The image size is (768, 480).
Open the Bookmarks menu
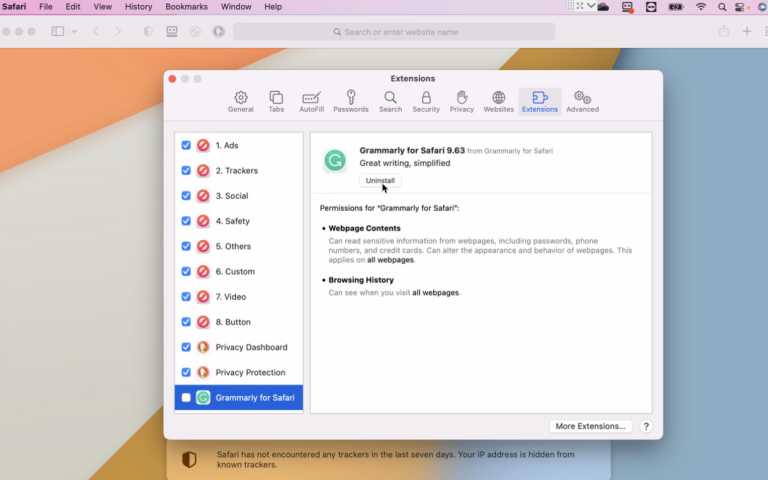pyautogui.click(x=186, y=7)
